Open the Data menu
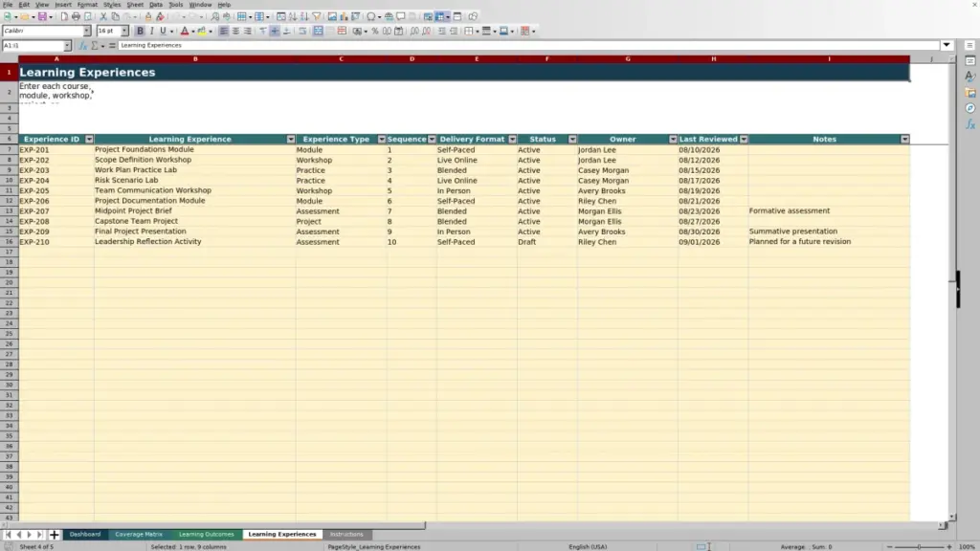Image resolution: width=980 pixels, height=551 pixels. 156,5
